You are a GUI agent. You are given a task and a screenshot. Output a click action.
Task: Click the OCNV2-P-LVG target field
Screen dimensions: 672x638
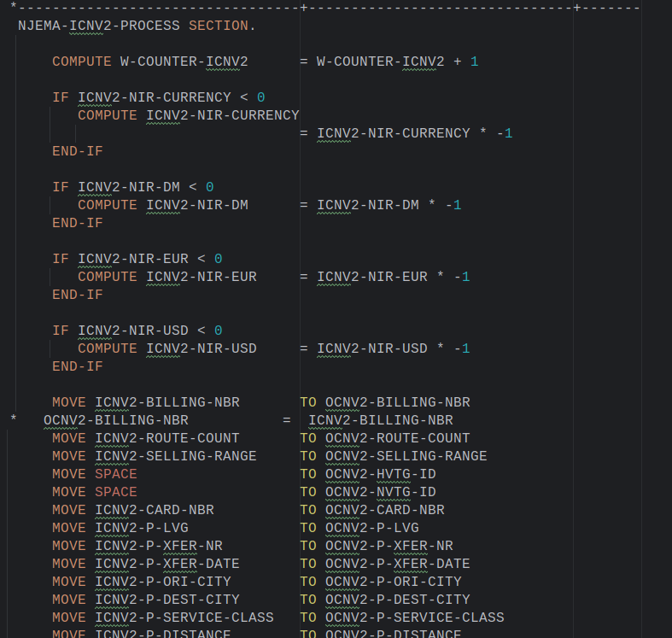point(371,528)
